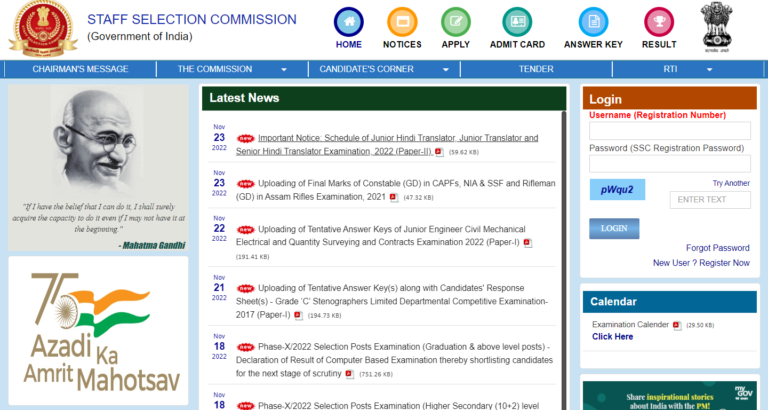Click the ANSWER KEY icon
768x410 pixels.
pos(593,22)
